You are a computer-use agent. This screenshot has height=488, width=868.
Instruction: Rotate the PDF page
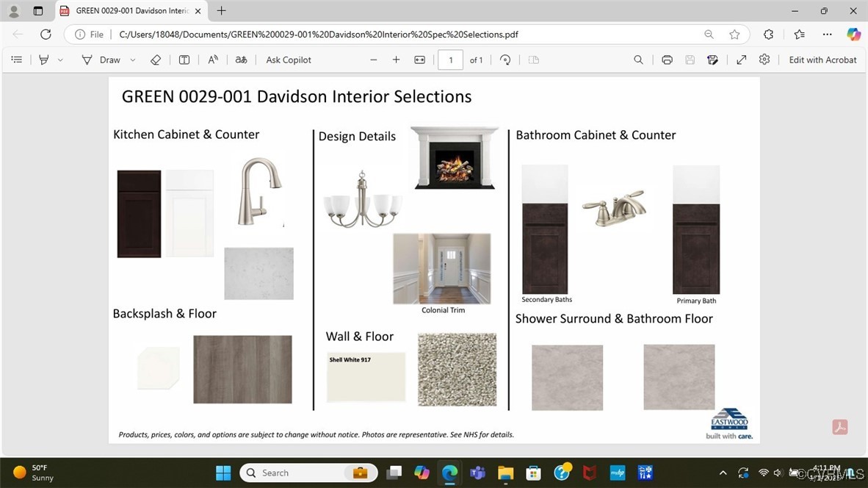(505, 60)
